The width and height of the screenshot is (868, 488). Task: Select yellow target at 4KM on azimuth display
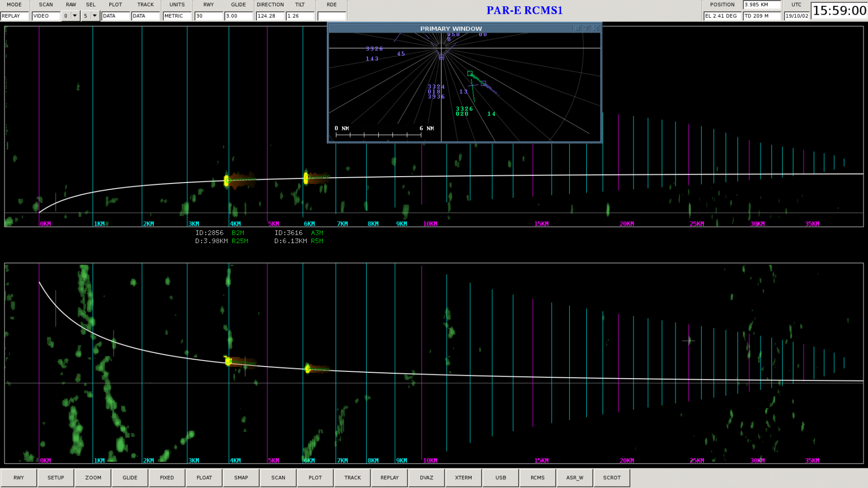point(227,361)
